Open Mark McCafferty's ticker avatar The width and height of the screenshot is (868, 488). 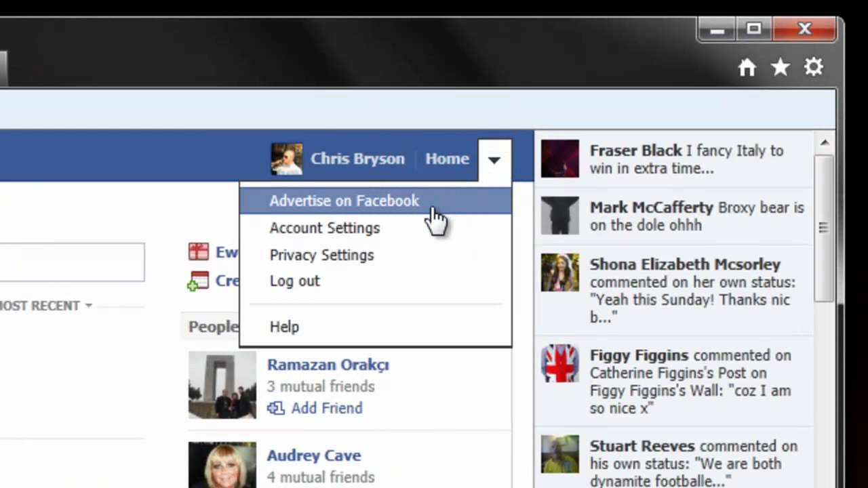pos(560,216)
